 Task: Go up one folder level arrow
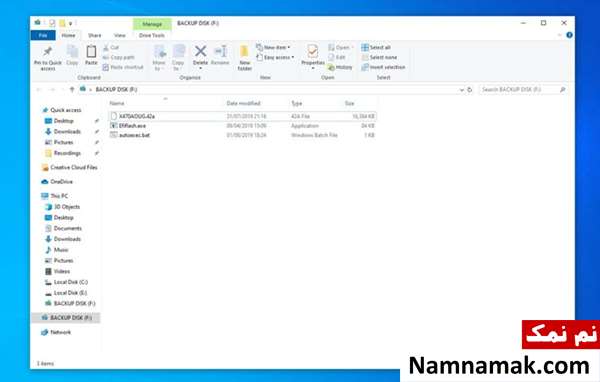(x=72, y=89)
